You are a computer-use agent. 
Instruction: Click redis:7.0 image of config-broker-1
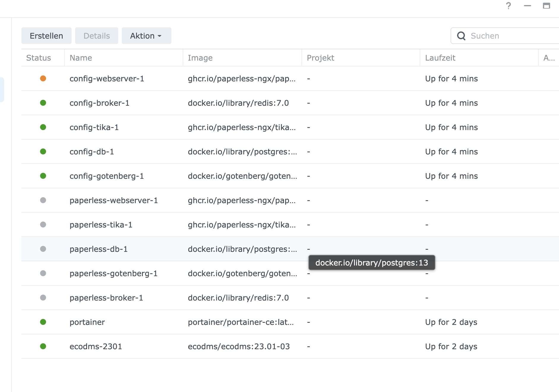(238, 103)
